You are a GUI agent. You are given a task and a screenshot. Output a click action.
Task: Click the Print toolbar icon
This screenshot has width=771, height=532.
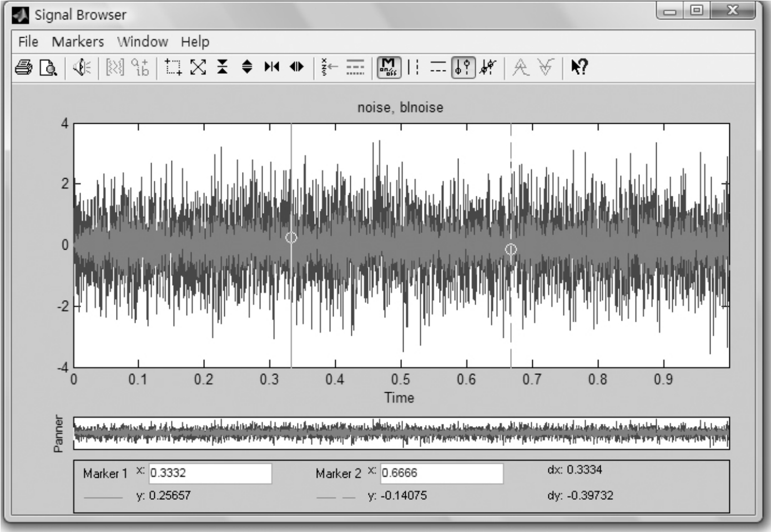[x=23, y=68]
